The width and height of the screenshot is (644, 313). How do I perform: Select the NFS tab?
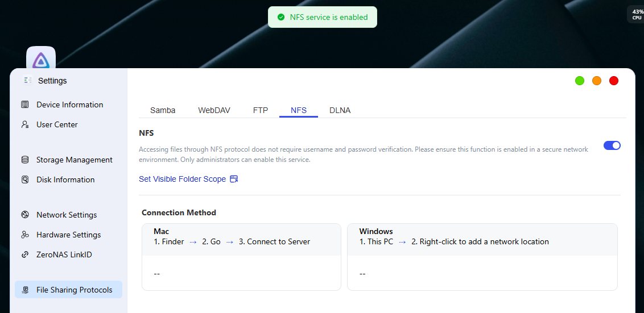click(x=299, y=110)
